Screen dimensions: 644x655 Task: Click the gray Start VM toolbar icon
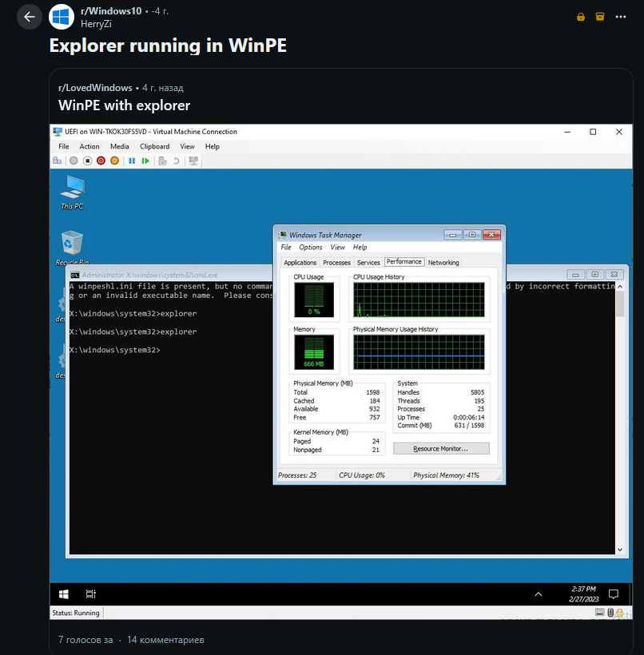74,161
